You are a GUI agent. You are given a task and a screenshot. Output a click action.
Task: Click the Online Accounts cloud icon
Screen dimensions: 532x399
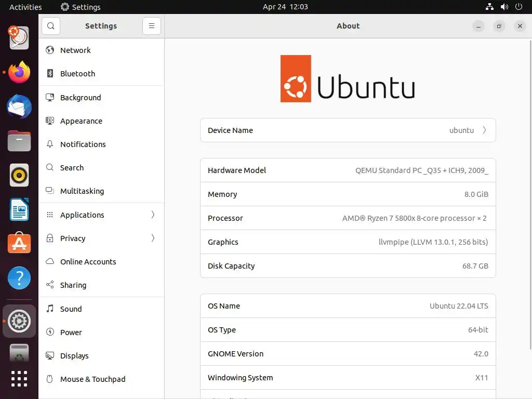tap(50, 262)
